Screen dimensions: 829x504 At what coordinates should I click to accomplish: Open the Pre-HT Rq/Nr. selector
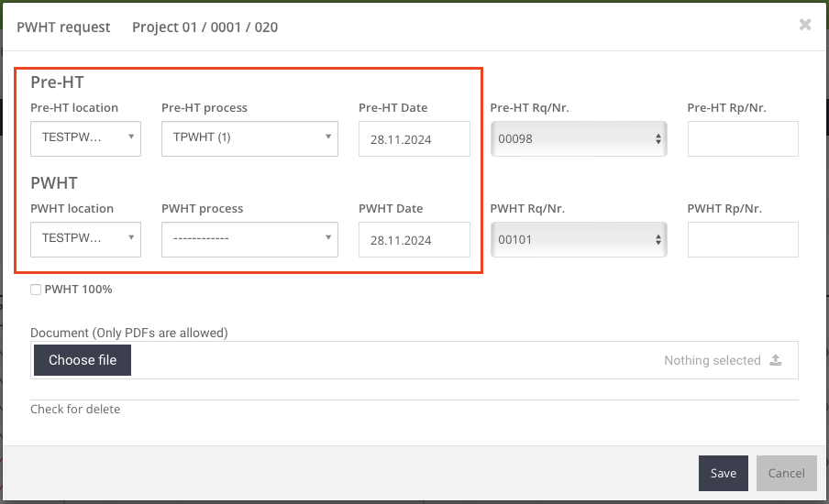579,139
